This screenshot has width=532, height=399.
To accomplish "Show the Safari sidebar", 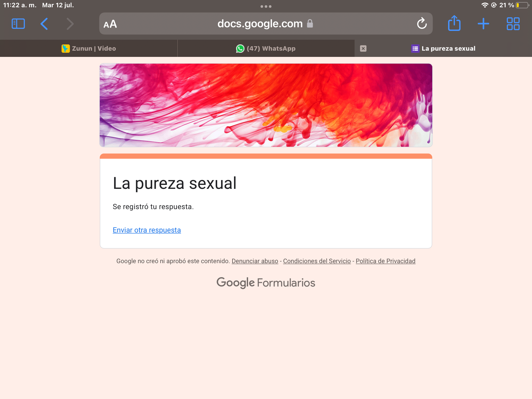I will 18,24.
